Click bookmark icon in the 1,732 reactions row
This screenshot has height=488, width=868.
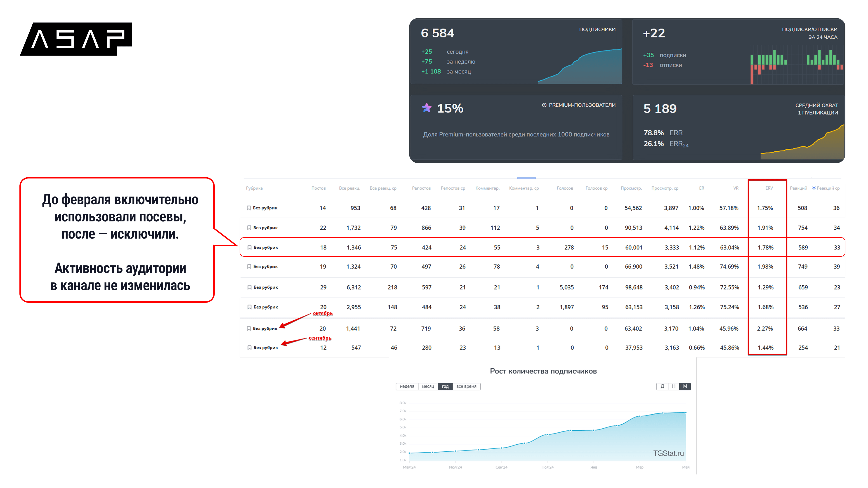249,228
